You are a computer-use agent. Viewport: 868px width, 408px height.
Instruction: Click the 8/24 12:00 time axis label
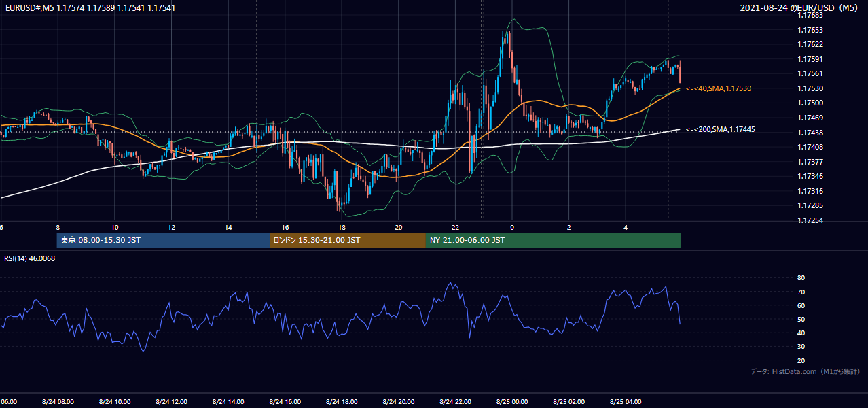click(x=171, y=402)
